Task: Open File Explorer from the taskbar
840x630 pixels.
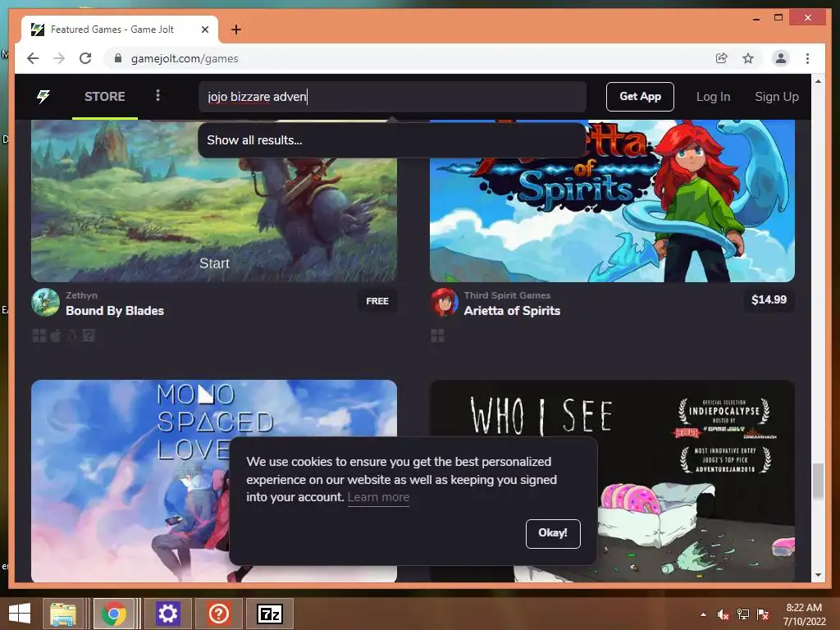Action: pos(63,614)
